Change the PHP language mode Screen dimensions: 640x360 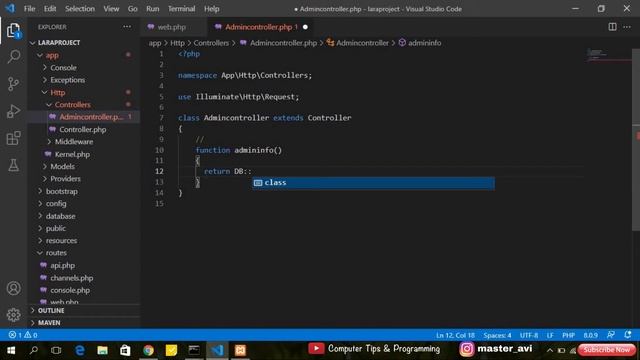tap(568, 335)
